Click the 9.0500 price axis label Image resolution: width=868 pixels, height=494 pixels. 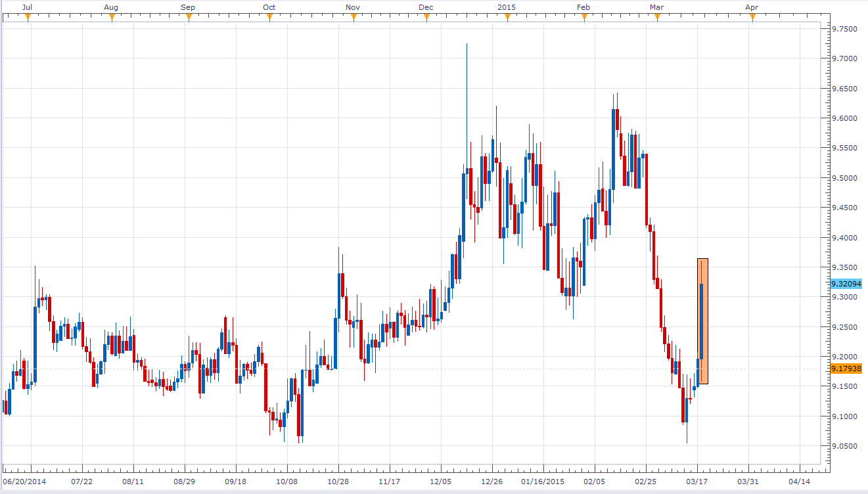pyautogui.click(x=844, y=446)
